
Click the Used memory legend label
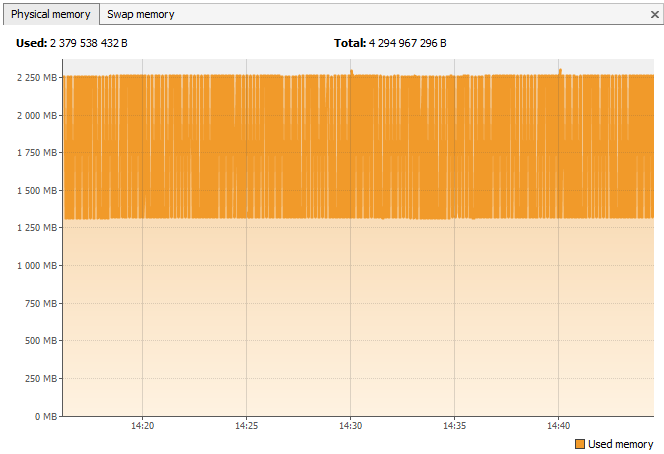(620, 444)
